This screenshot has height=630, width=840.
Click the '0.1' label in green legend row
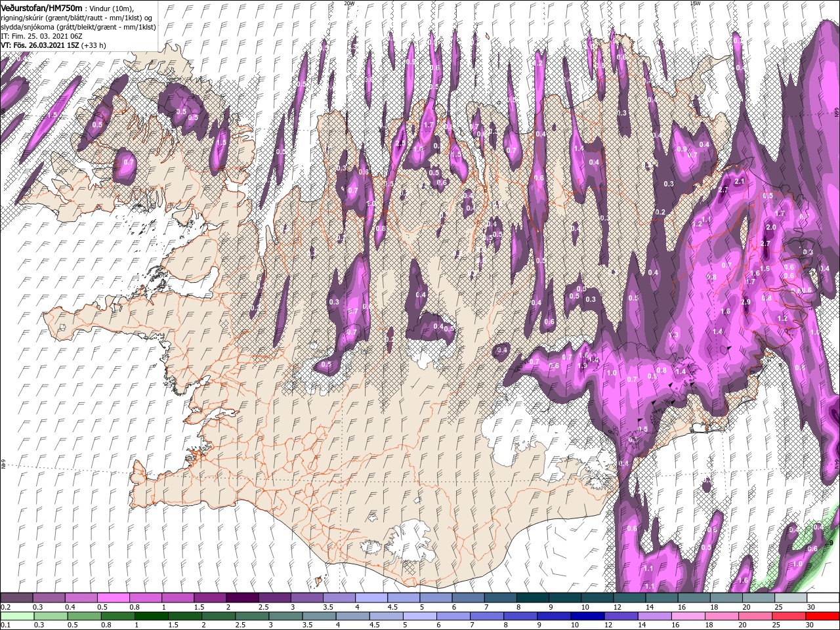[6, 625]
